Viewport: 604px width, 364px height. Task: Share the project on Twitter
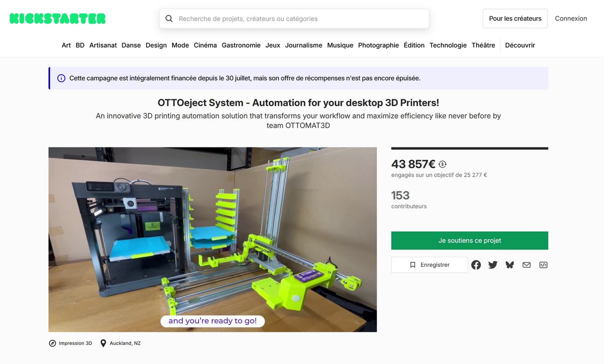pos(493,265)
